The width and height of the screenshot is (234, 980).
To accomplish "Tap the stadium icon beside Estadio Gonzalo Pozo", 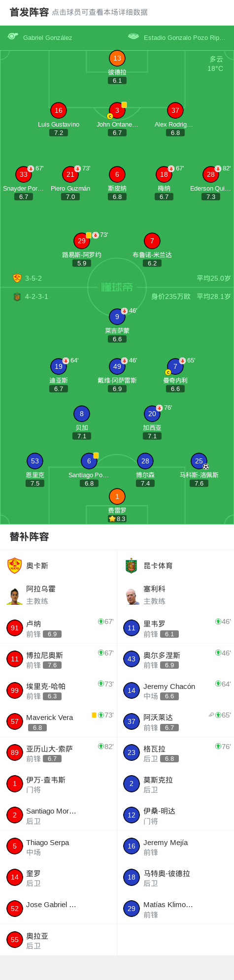I will (133, 36).
